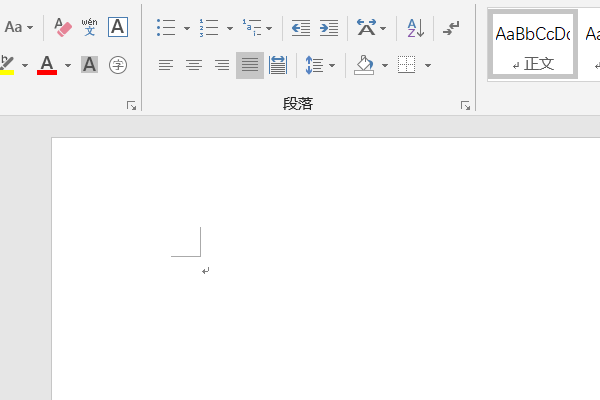The width and height of the screenshot is (600, 400).
Task: Open the Phonetic Guide (wén) tool
Action: point(90,27)
